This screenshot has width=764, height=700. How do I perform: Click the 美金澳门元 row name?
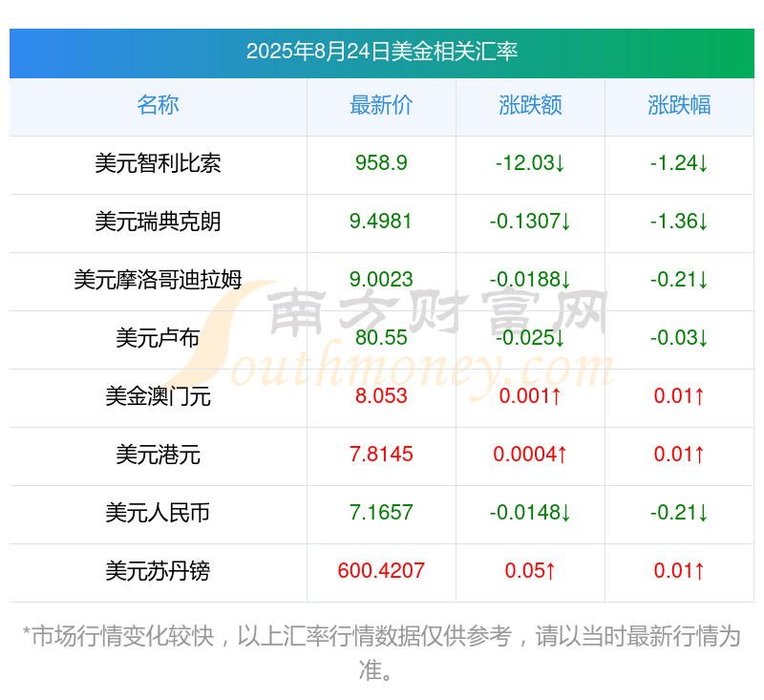click(x=158, y=396)
